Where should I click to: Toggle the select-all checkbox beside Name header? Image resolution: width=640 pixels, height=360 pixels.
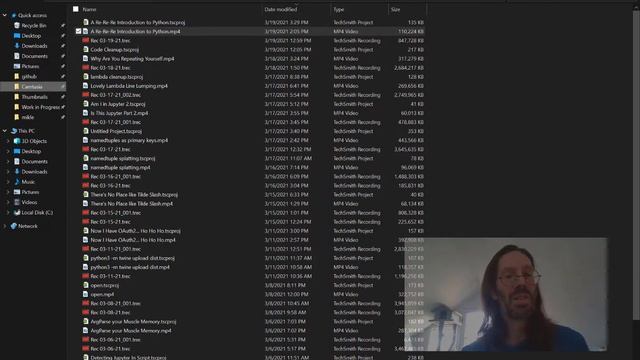pos(76,9)
